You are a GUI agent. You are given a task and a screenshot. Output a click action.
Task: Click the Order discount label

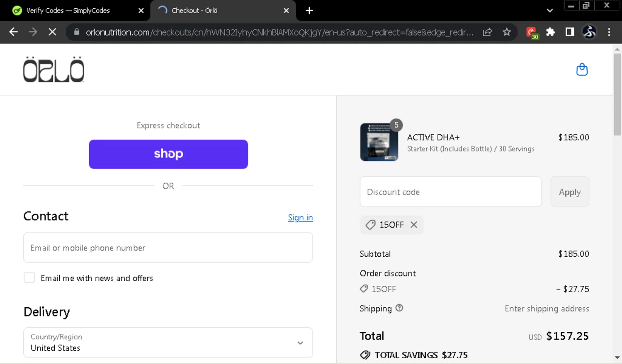[x=388, y=273]
